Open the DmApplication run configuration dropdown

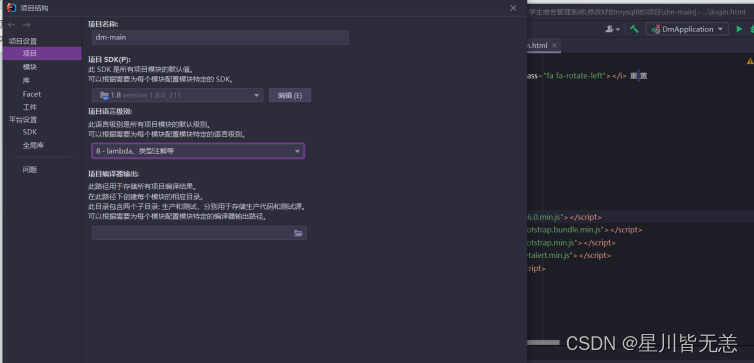coord(686,29)
